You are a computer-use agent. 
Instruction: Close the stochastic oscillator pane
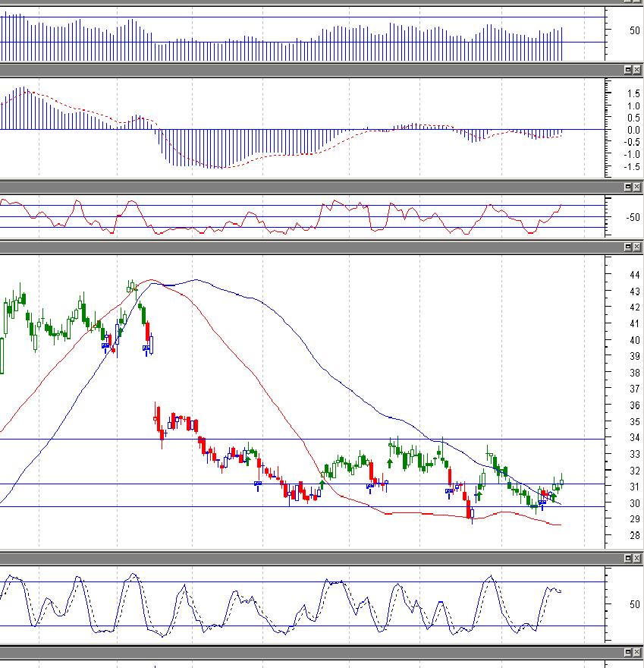click(636, 558)
